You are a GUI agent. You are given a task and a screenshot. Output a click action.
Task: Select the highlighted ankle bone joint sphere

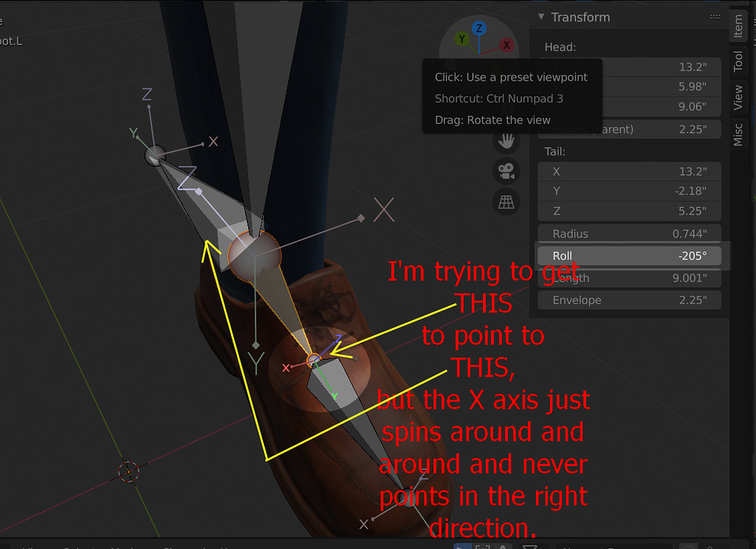coord(254,256)
